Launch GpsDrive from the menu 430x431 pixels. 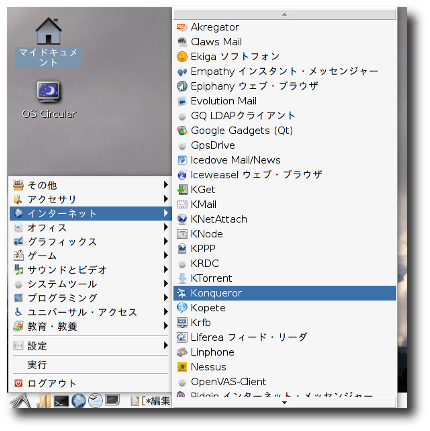pos(285,145)
